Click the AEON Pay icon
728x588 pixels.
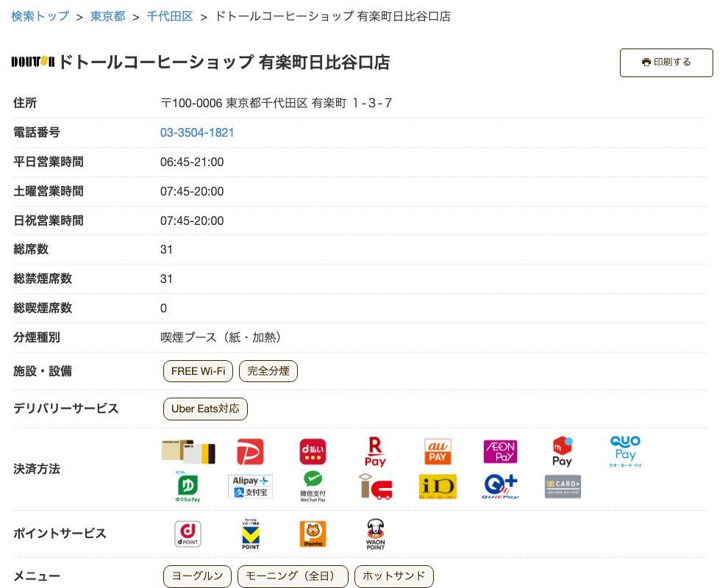click(x=500, y=451)
